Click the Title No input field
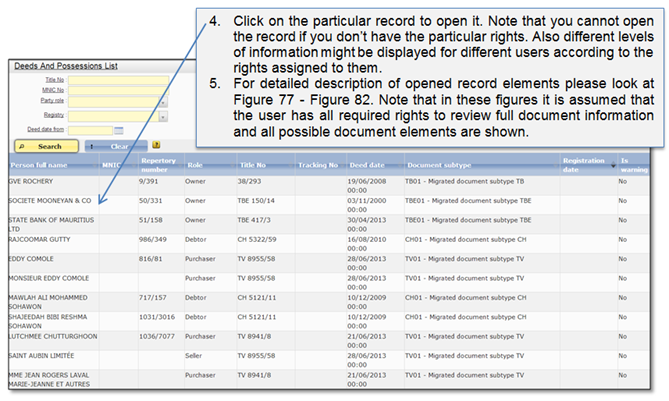 pyautogui.click(x=118, y=78)
